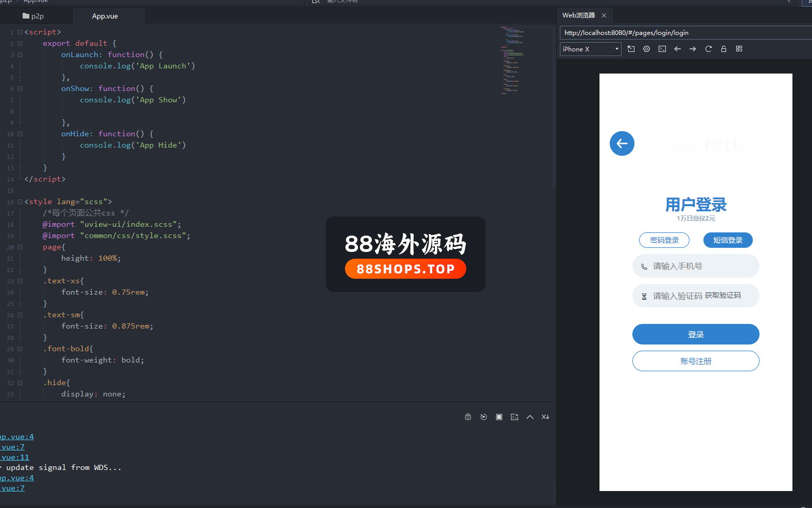Image resolution: width=812 pixels, height=508 pixels.
Task: Open the iPhone X device dropdown
Action: (590, 49)
